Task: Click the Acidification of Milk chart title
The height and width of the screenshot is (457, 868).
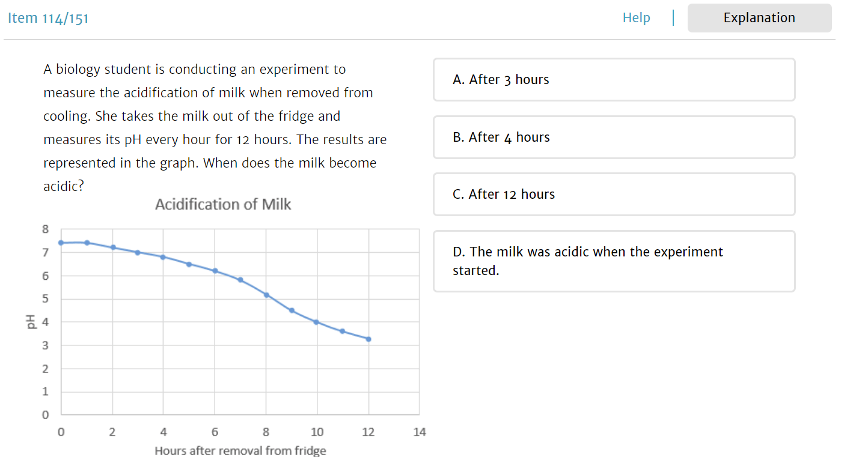Action: [x=223, y=205]
